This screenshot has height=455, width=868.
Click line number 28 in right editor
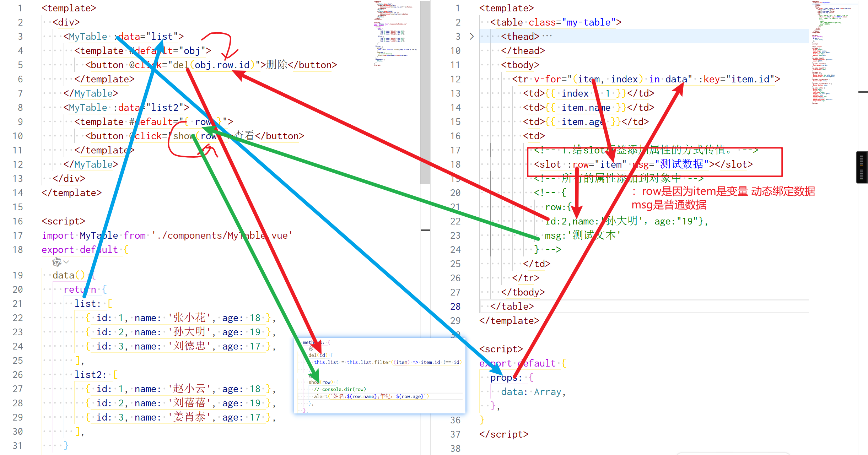455,307
